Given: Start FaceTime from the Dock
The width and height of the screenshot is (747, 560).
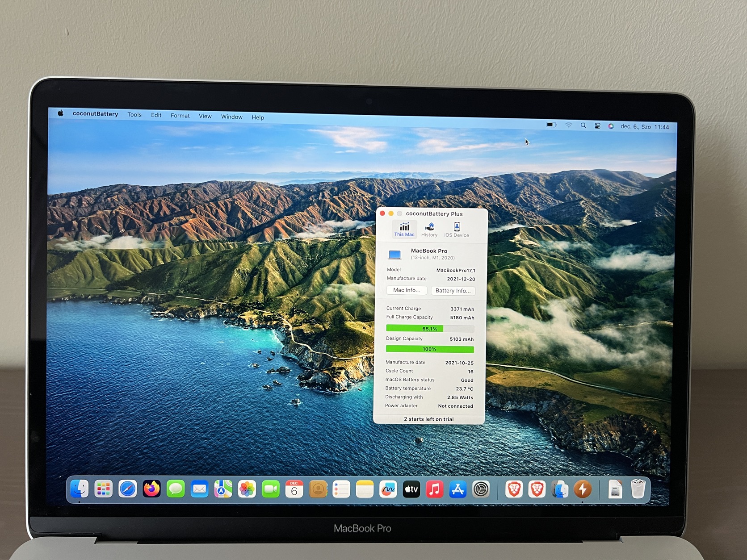Looking at the screenshot, I should [x=270, y=489].
